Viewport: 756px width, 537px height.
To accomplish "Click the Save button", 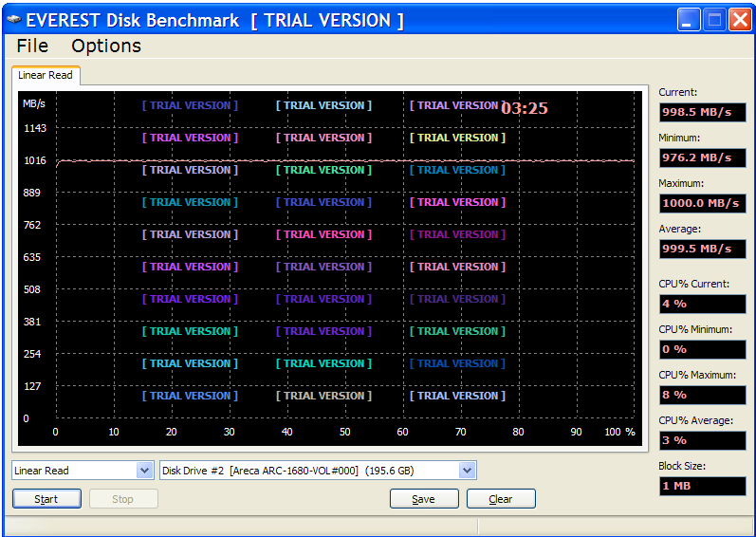I will click(x=424, y=499).
